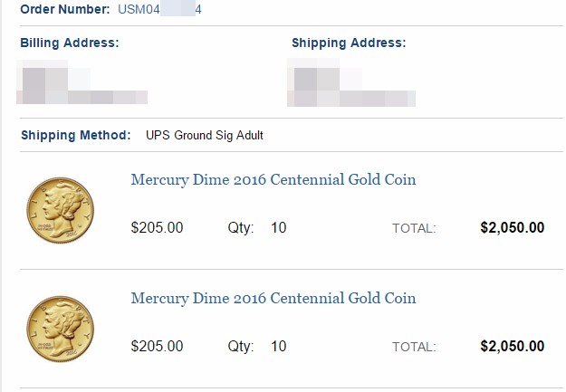Click the Shipping Address heading
The height and width of the screenshot is (392, 566).
[x=349, y=43]
